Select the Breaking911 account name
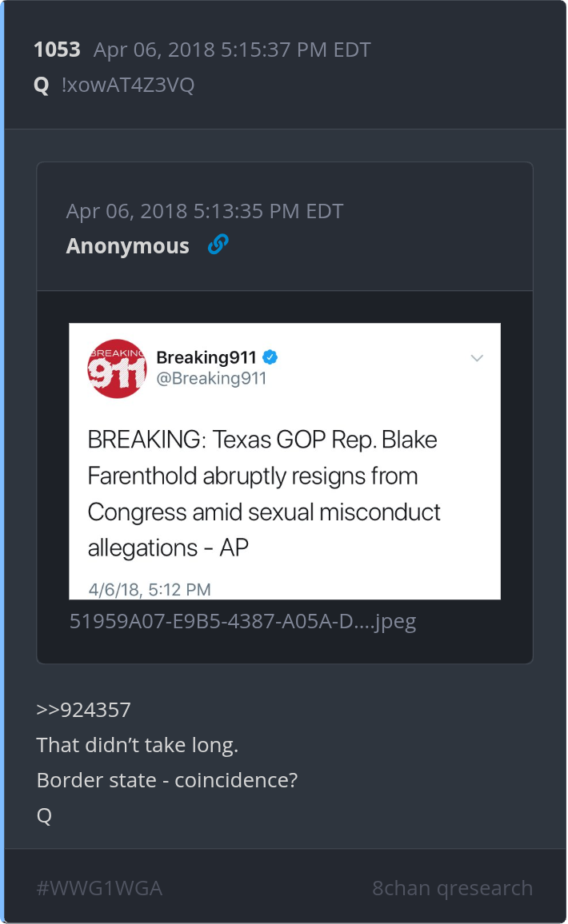The height and width of the screenshot is (924, 568). [x=206, y=356]
